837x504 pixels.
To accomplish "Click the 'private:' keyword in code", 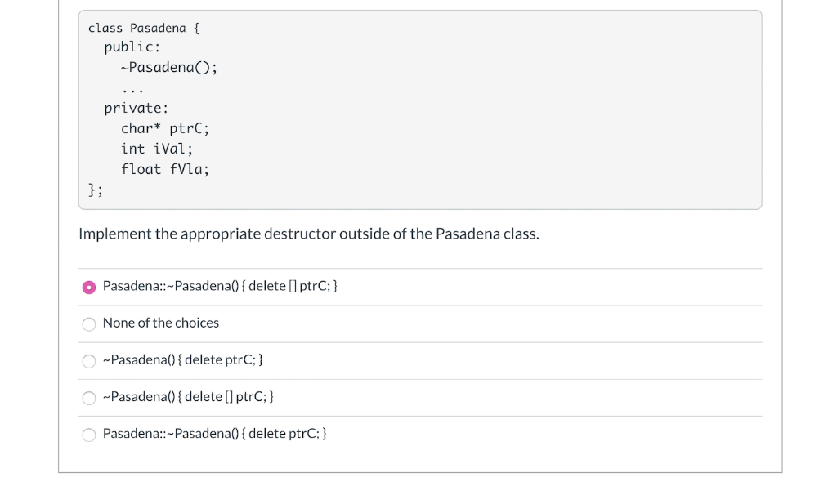I will coord(137,109).
